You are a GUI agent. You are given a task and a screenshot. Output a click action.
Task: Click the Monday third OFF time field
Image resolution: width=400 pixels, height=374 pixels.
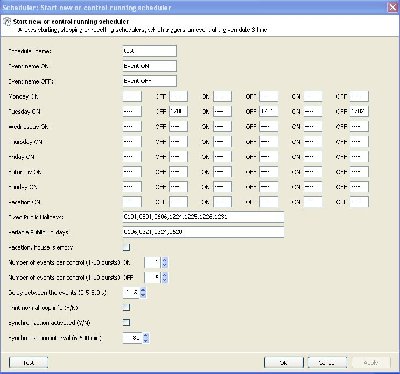tap(359, 96)
